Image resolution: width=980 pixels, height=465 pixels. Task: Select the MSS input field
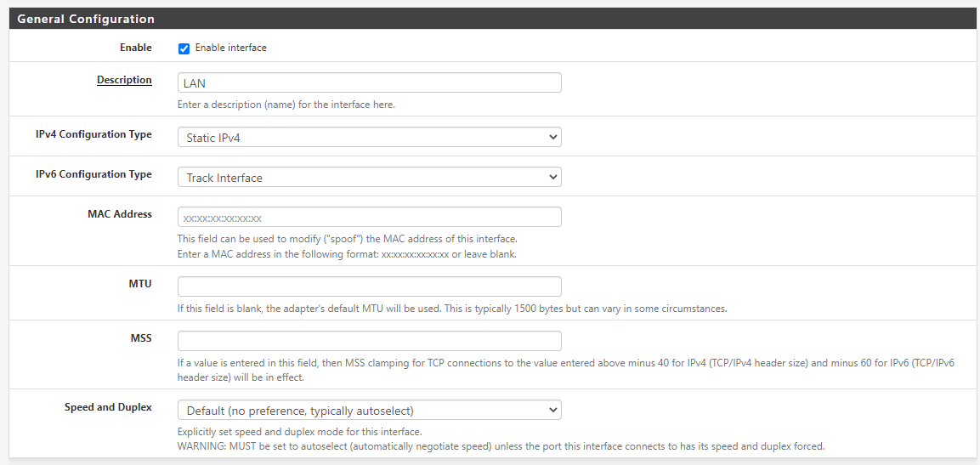point(370,341)
